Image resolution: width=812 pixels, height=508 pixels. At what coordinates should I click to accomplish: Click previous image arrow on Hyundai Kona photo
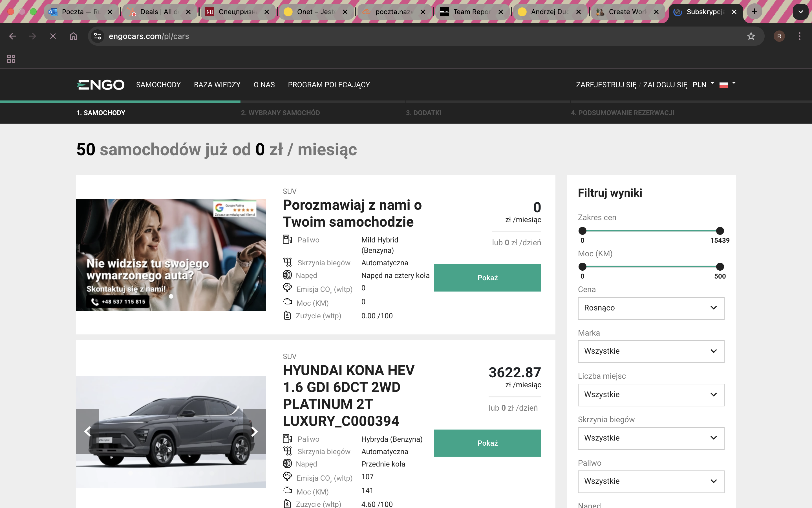87,432
